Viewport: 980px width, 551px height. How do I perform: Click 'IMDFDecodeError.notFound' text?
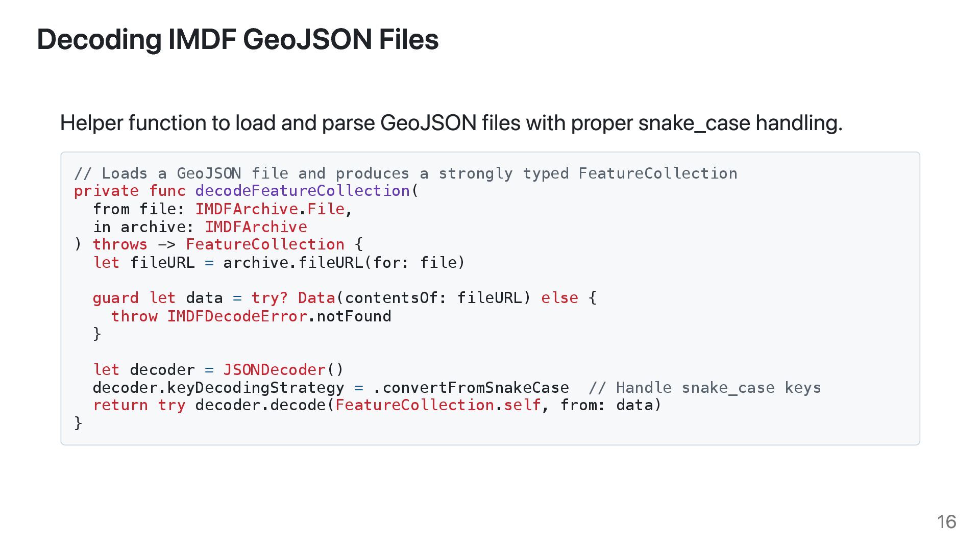279,316
